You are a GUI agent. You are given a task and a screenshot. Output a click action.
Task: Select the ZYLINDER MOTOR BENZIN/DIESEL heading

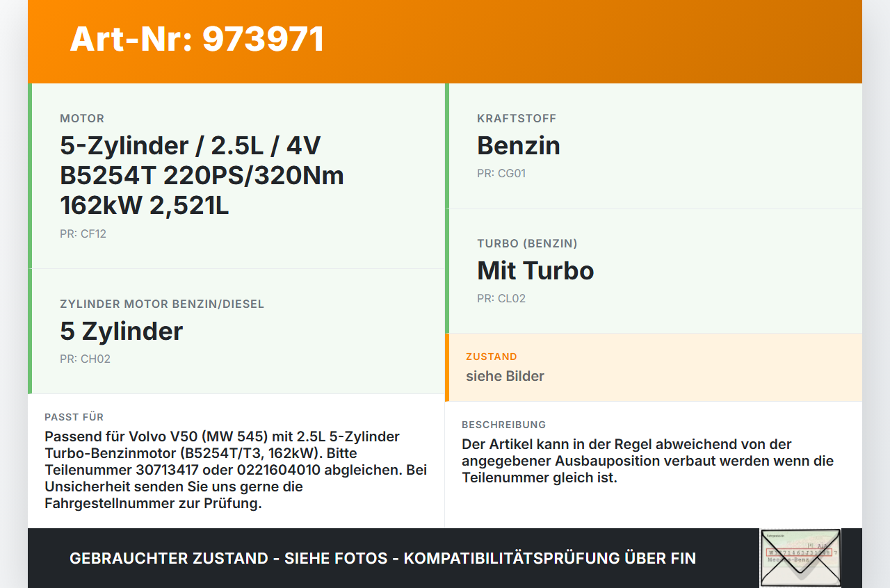[162, 304]
